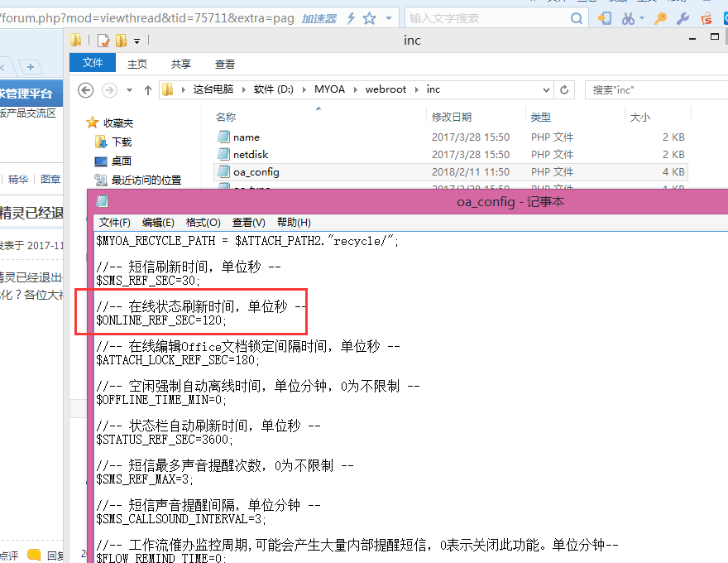Open the quick access toolbar customize dropdown
Viewport: 728px width, 563px height.
coord(137,41)
